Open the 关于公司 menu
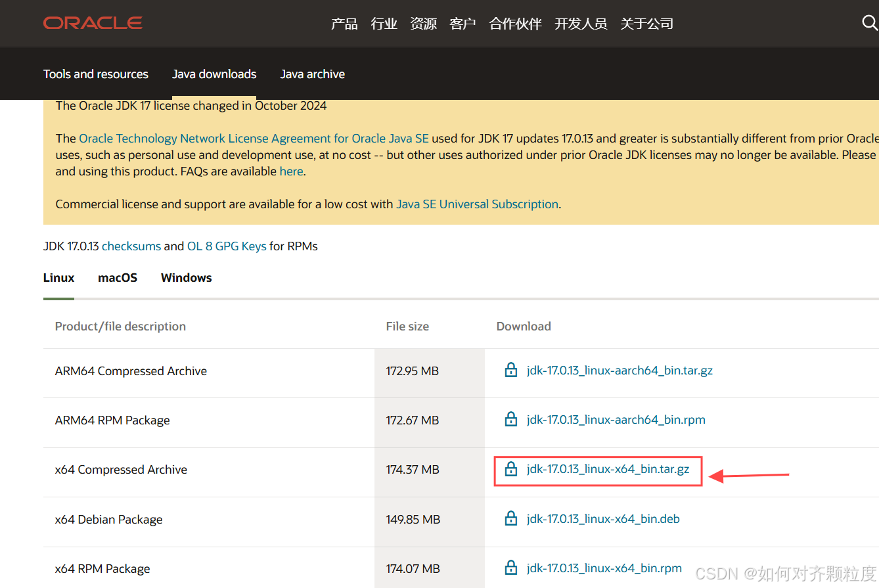The image size is (879, 588). [646, 24]
